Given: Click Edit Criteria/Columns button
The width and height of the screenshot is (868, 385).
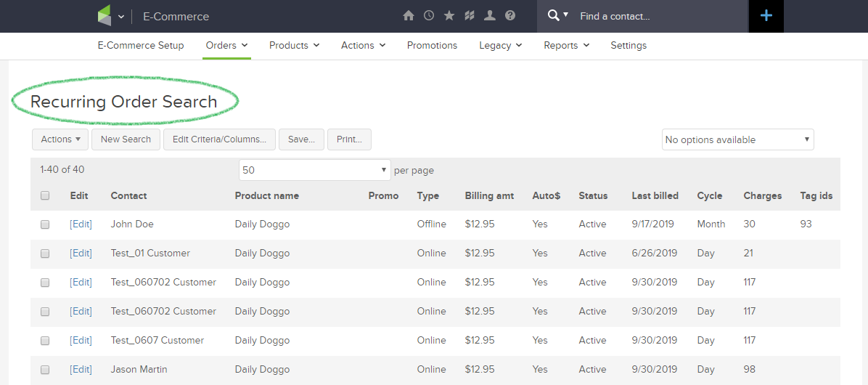Looking at the screenshot, I should (220, 139).
